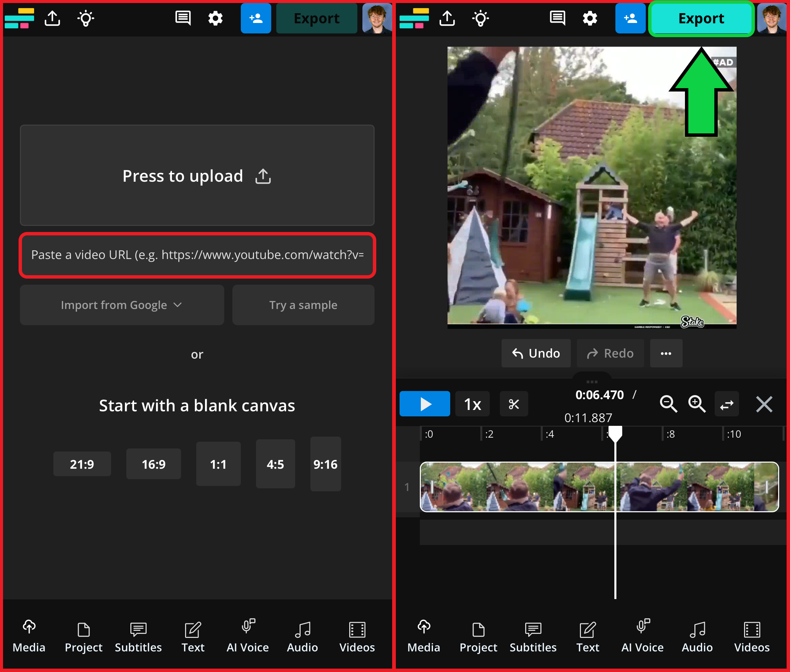Click the split scissors icon in timeline
Image resolution: width=790 pixels, height=672 pixels.
click(x=514, y=404)
